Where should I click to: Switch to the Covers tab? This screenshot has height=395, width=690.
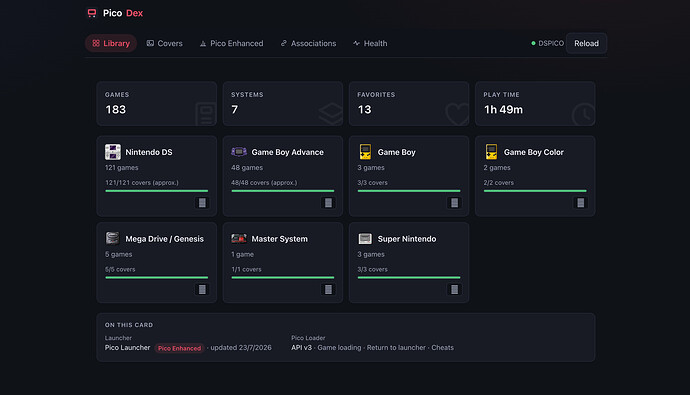[x=165, y=43]
